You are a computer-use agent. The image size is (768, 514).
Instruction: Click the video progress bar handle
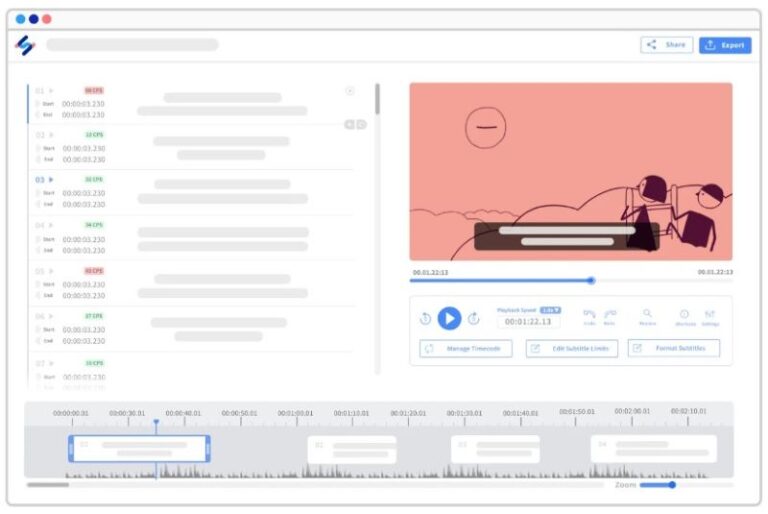(x=591, y=281)
